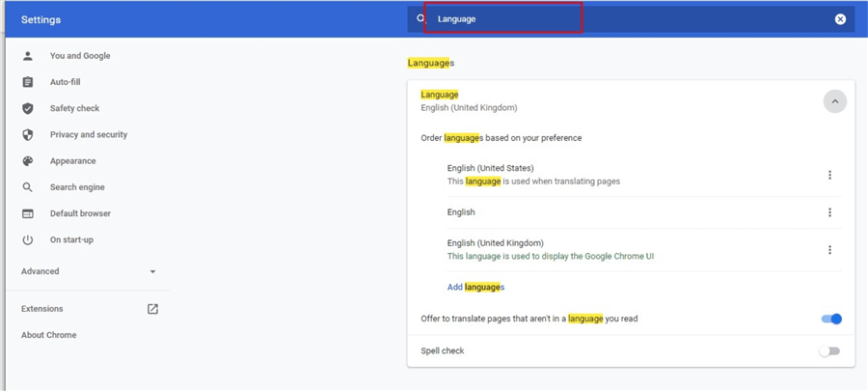Image resolution: width=868 pixels, height=391 pixels.
Task: Click the Spell check label
Action: [443, 350]
